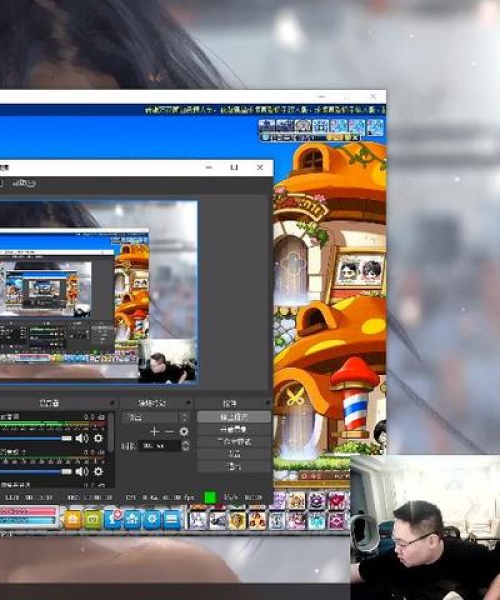
Task: Open transition properties gear icon
Action: tap(184, 432)
